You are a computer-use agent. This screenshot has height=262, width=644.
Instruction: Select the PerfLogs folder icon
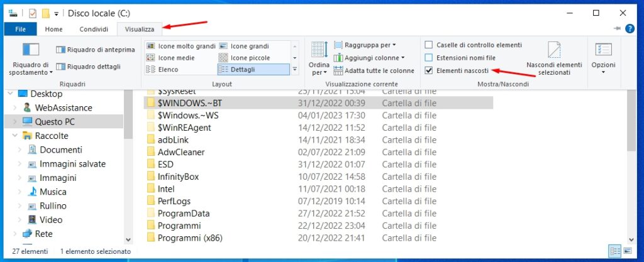[151, 201]
